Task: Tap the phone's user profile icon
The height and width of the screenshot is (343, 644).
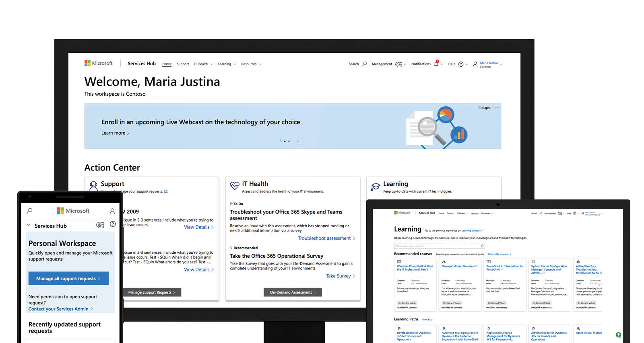Action: point(112,211)
